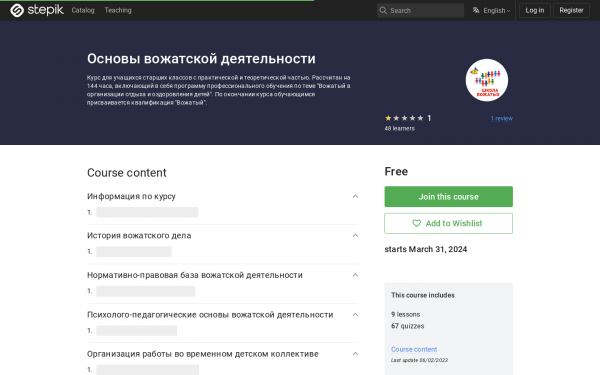Click the 48 learners text
This screenshot has height=375, width=600.
click(x=399, y=129)
